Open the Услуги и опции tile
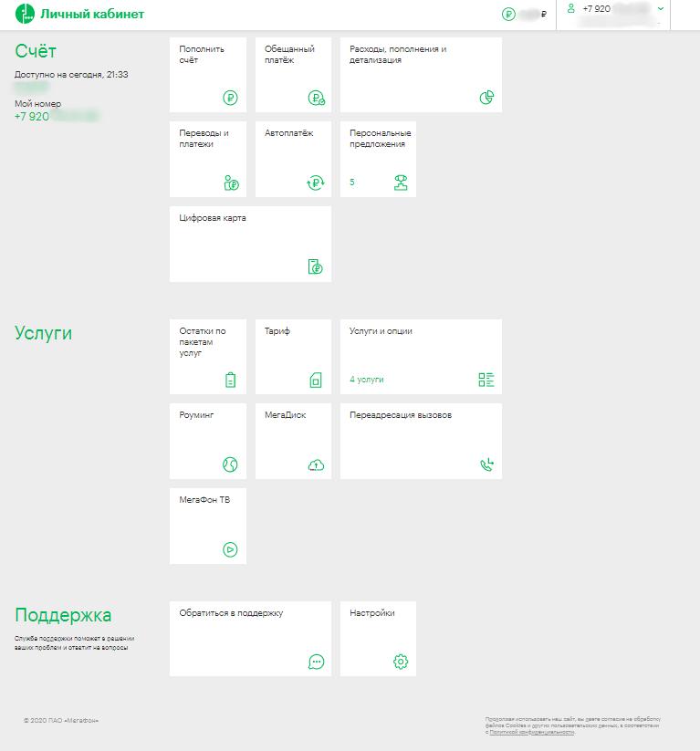This screenshot has width=700, height=751. [421, 357]
